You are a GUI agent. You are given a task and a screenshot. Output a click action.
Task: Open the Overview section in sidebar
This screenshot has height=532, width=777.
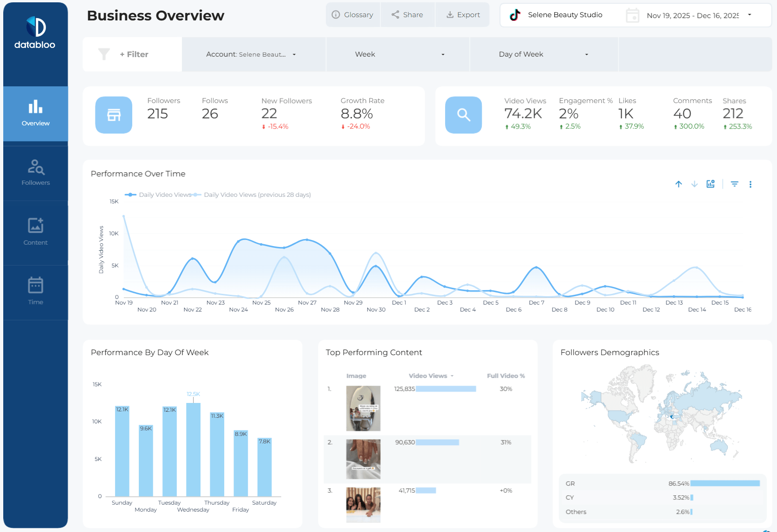click(x=35, y=114)
